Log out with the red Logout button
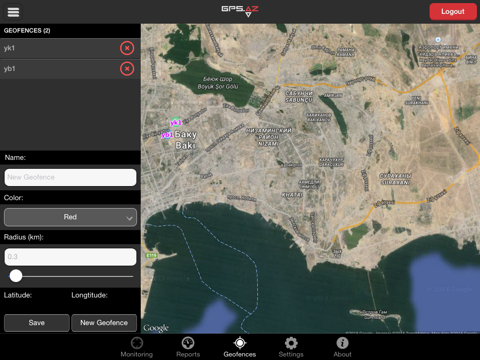 (x=453, y=12)
